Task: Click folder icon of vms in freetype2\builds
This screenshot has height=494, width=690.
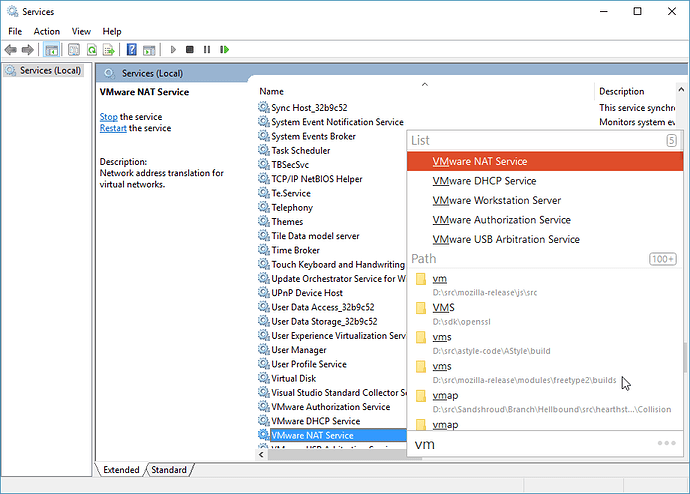Action: point(421,366)
